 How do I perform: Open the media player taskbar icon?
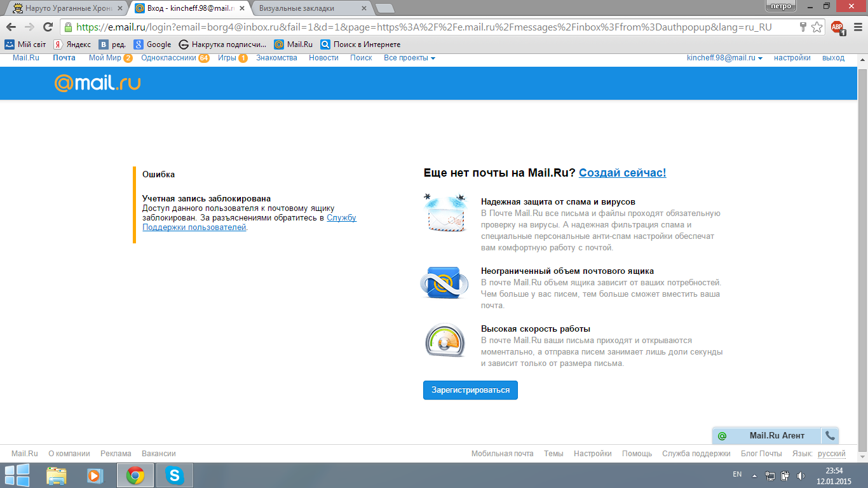tap(94, 475)
